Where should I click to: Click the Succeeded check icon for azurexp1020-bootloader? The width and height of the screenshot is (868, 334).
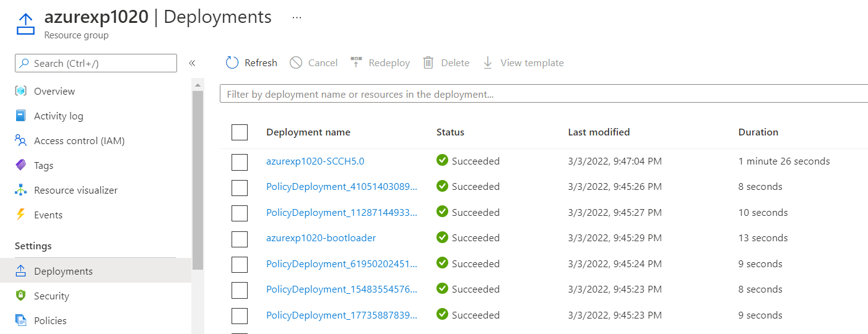(442, 237)
